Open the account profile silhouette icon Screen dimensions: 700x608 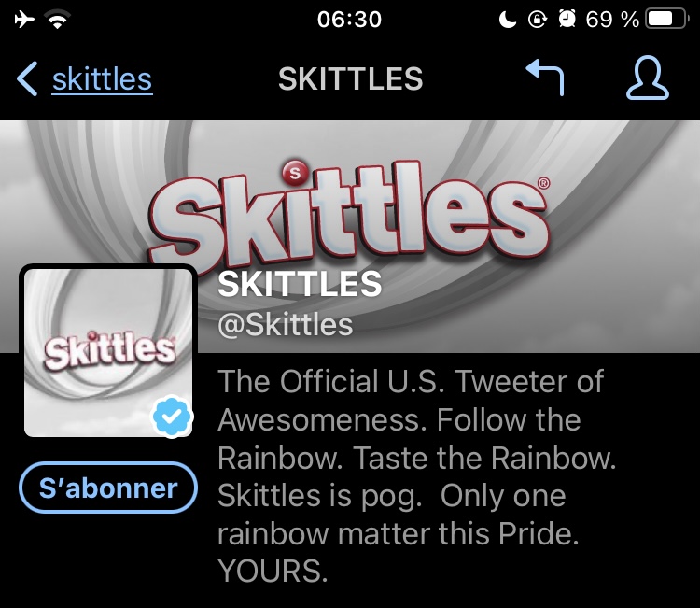[x=648, y=78]
